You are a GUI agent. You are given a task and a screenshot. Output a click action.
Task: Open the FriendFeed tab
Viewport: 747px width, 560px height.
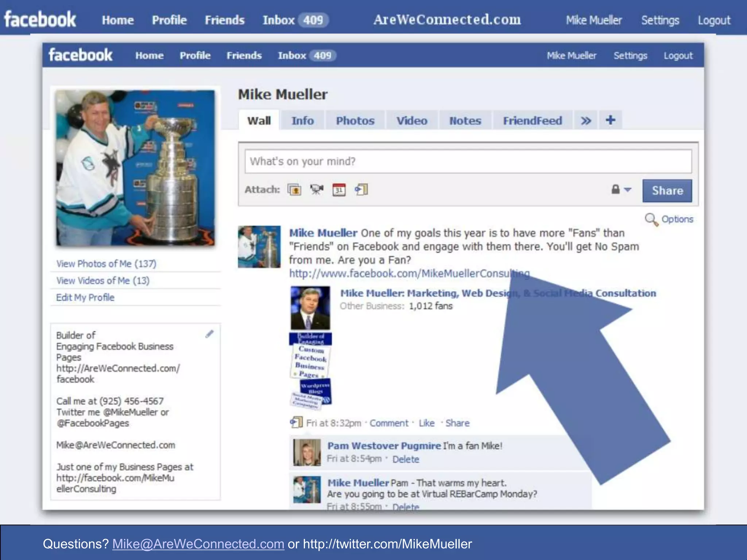click(x=532, y=121)
